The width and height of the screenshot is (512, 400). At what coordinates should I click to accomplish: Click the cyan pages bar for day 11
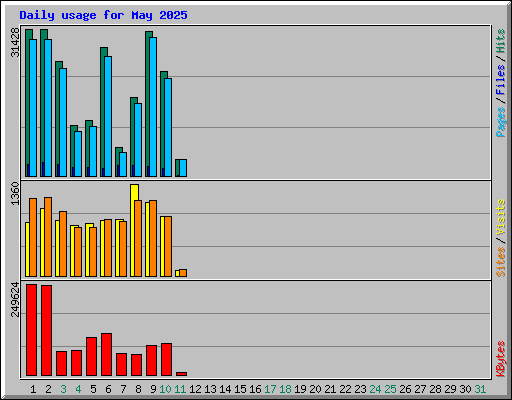tap(183, 168)
